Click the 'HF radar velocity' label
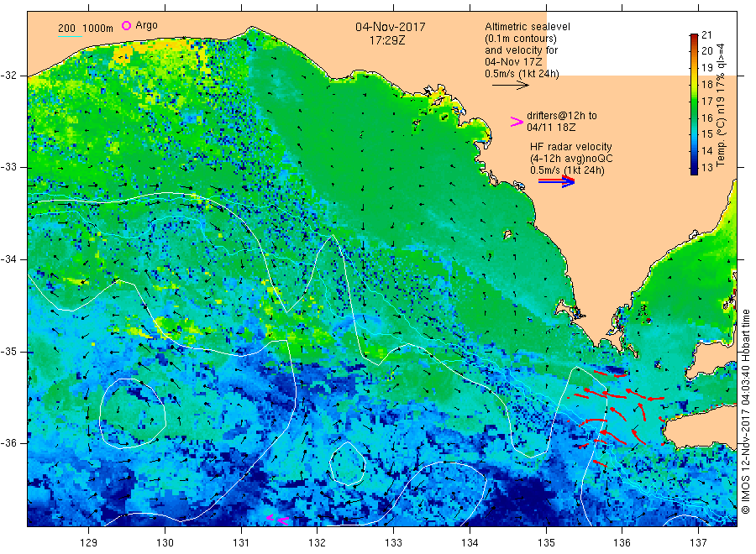Image resolution: width=756 pixels, height=554 pixels. [571, 146]
